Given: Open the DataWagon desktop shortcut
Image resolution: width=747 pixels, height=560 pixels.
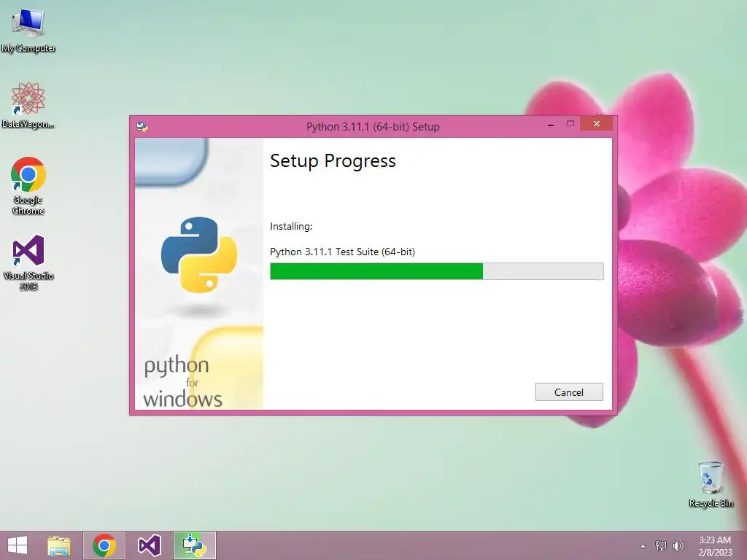Looking at the screenshot, I should tap(28, 105).
